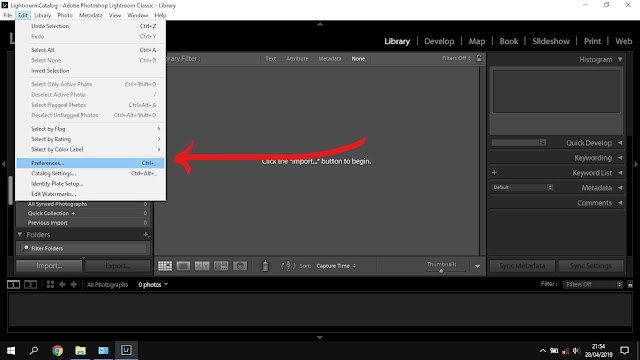
Task: Choose Undo Selection menu item
Action: (91, 26)
